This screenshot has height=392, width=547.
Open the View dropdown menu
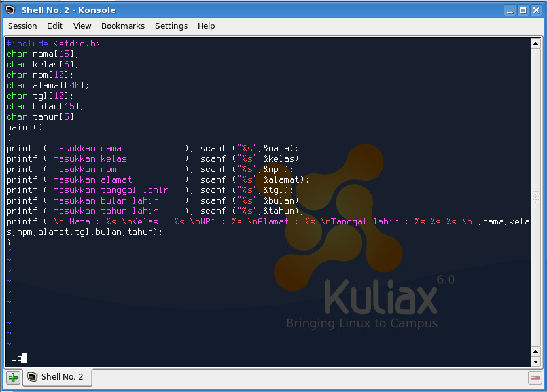(82, 26)
